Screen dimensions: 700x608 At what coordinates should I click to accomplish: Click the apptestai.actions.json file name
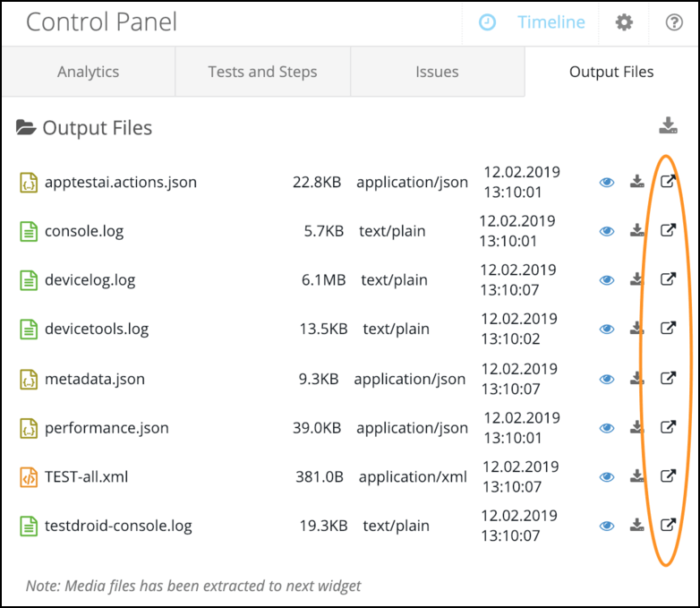click(x=120, y=182)
